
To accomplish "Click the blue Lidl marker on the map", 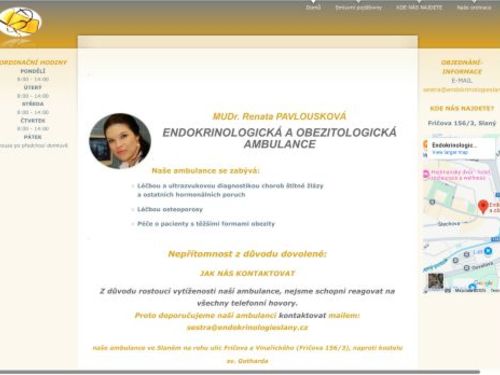I will tap(488, 251).
